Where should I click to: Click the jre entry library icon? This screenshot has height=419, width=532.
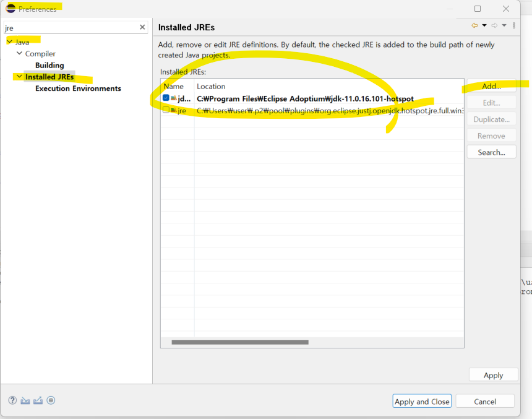(x=173, y=110)
